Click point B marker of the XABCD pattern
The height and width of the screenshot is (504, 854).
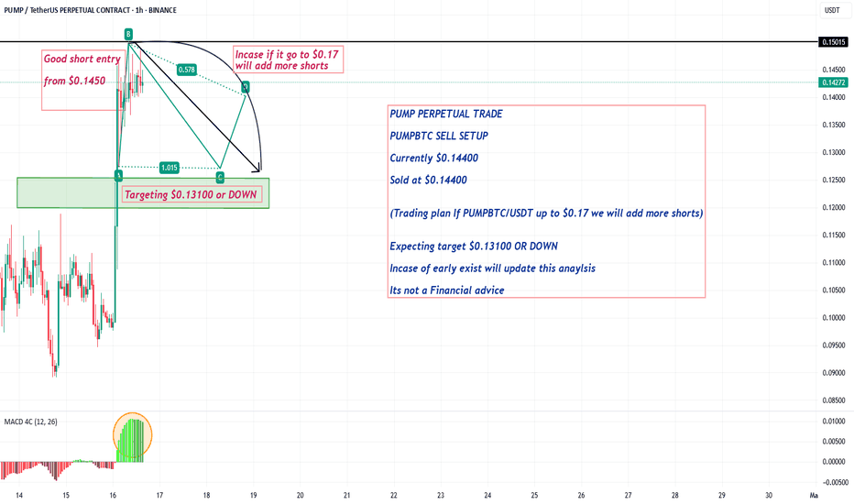(128, 34)
